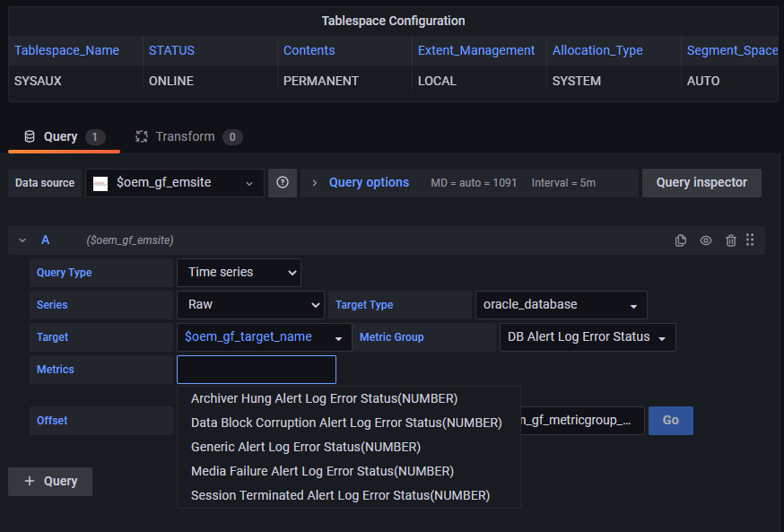The width and height of the screenshot is (784, 532).
Task: Open the $oem_gf_emsite data source dropdown
Action: 175,183
